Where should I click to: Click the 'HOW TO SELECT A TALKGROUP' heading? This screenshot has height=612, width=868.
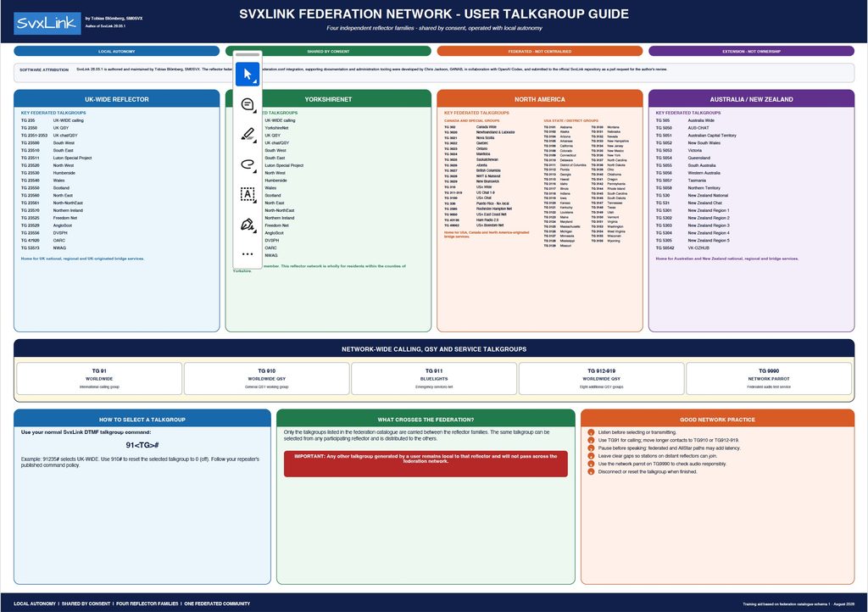(142, 420)
